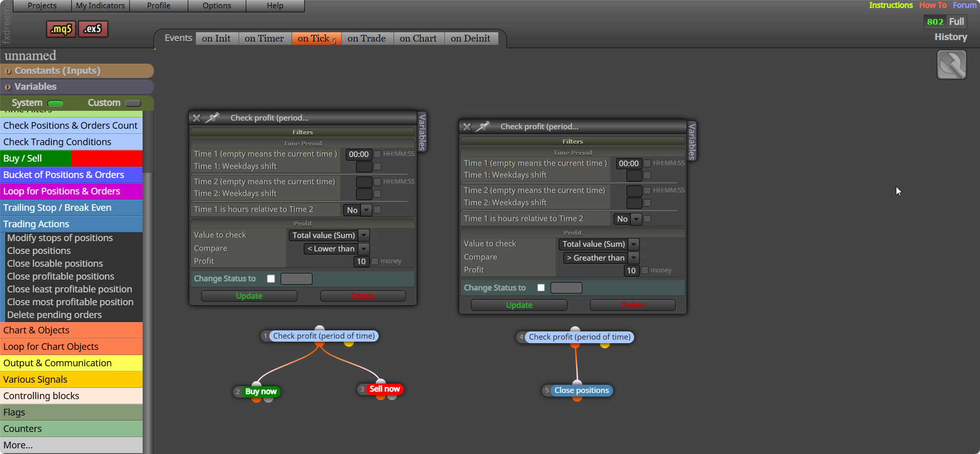980x454 pixels.
Task: Open the wrench tools icon at top right
Action: point(951,65)
